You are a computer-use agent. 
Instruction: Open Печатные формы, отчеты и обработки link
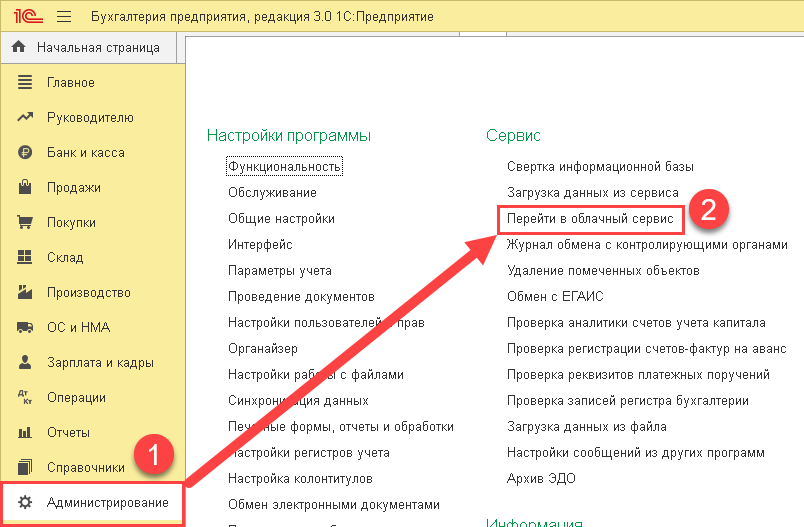340,427
